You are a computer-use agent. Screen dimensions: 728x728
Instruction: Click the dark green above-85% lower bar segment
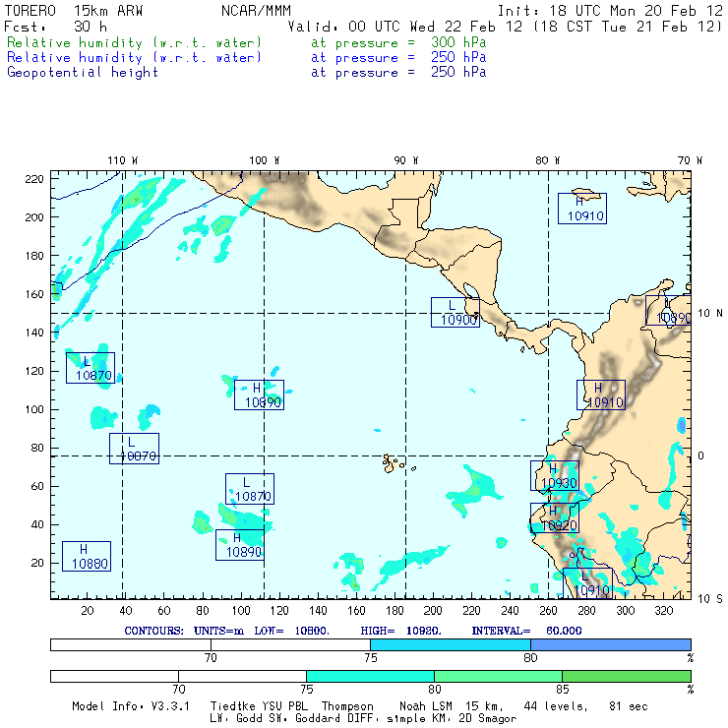pos(627,676)
